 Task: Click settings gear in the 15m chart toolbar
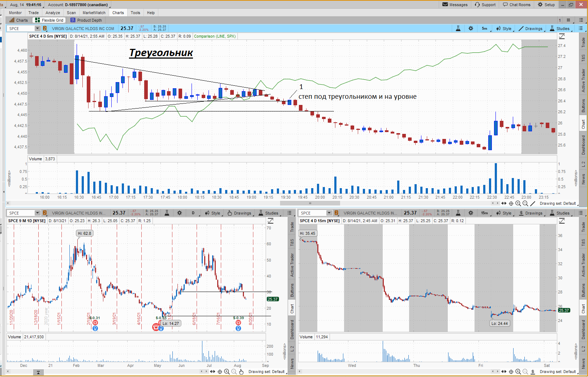[x=471, y=213]
